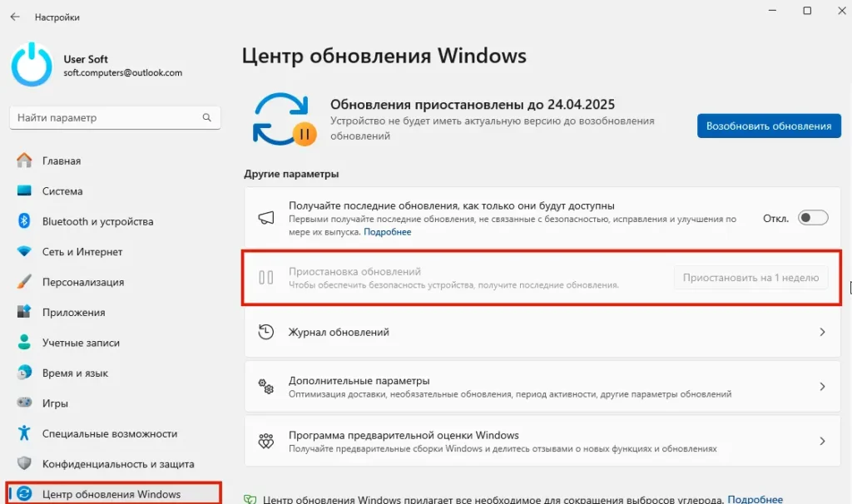The image size is (852, 504).
Task: Click the Система monitor icon
Action: (x=24, y=190)
